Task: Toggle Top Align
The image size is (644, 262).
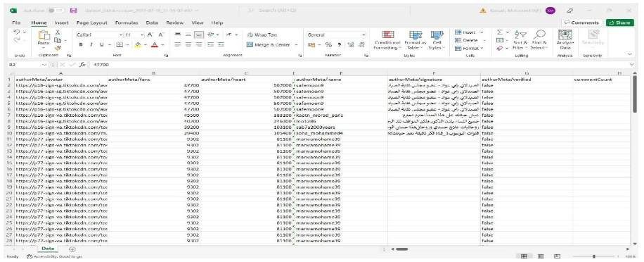Action: click(178, 35)
